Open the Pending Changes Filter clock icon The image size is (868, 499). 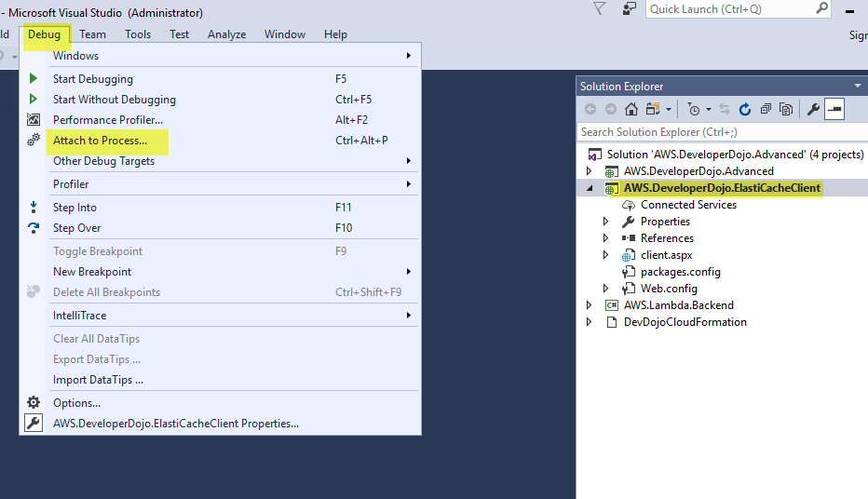click(693, 109)
